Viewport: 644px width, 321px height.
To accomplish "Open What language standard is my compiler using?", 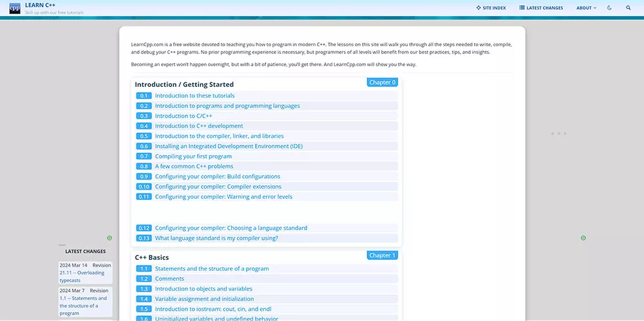I will (216, 238).
